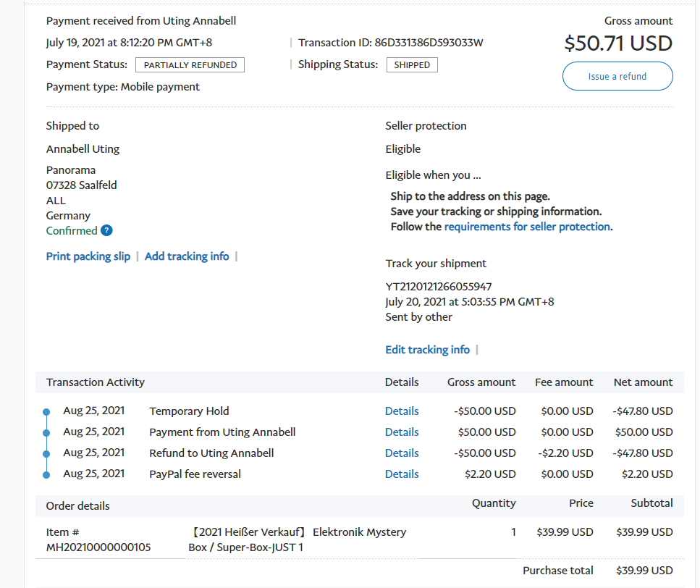The image size is (700, 588).
Task: Open the help icon beside Confirmed
Action: pos(106,231)
